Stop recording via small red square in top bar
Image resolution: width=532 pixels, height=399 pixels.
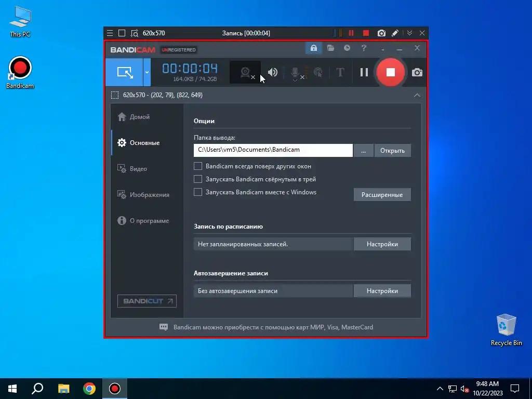coord(366,33)
